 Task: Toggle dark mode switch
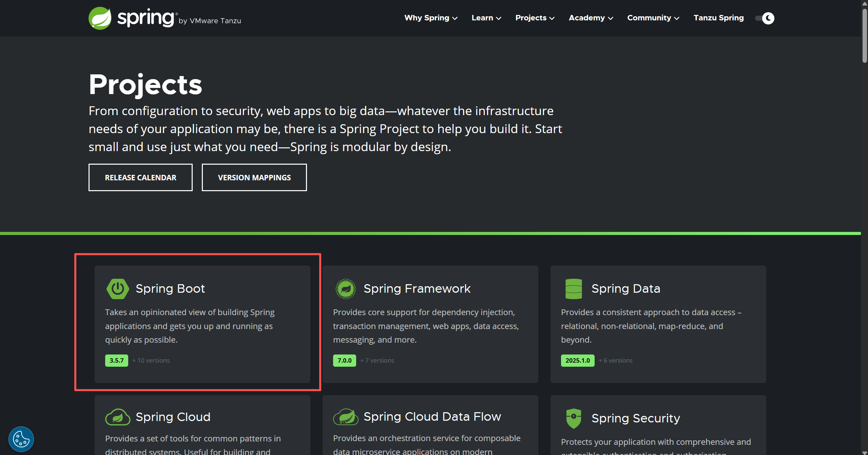[x=765, y=18]
